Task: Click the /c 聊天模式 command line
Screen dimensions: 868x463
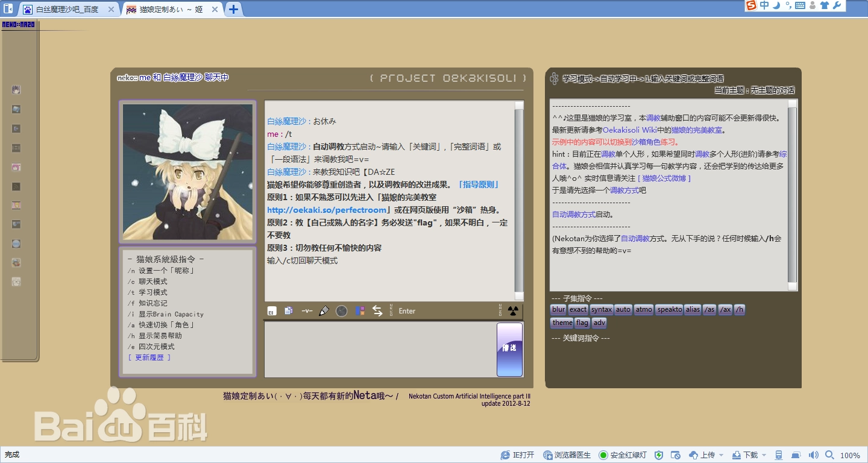Action: 147,282
